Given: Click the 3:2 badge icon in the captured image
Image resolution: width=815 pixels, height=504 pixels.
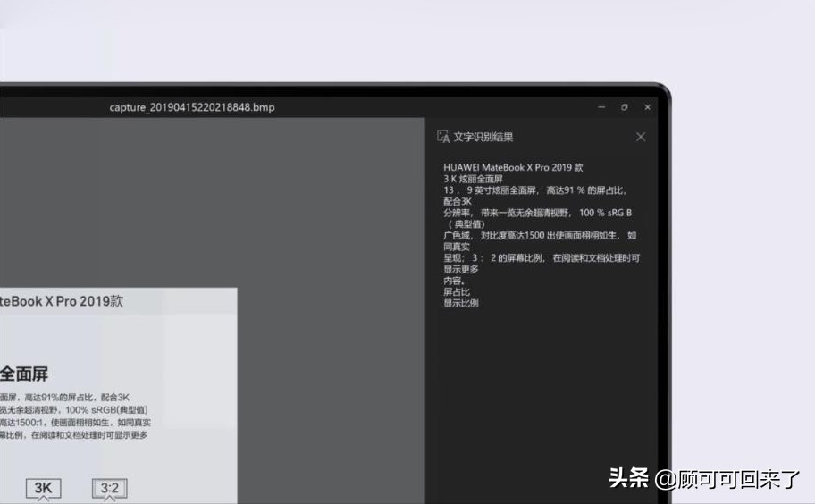Looking at the screenshot, I should 110,489.
